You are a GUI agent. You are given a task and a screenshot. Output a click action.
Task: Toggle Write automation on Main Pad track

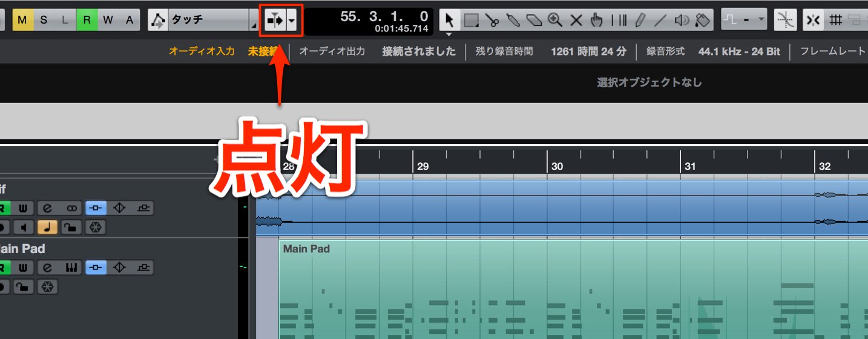(x=22, y=268)
